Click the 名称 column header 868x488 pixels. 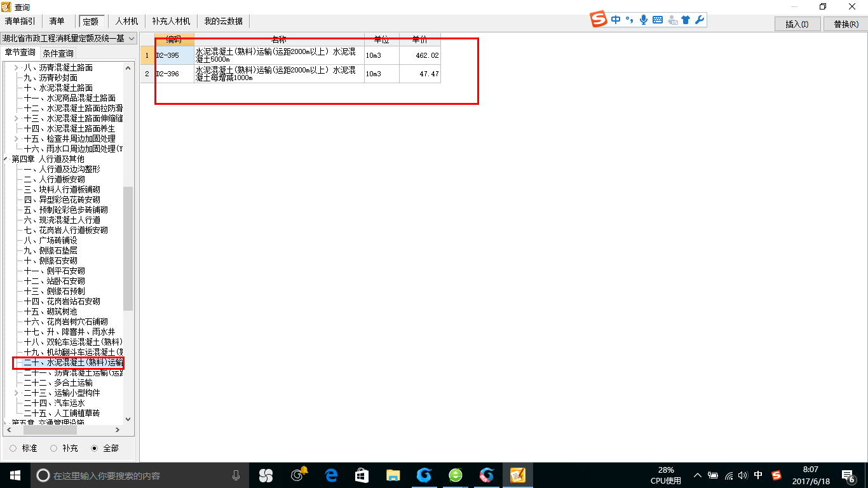point(279,39)
